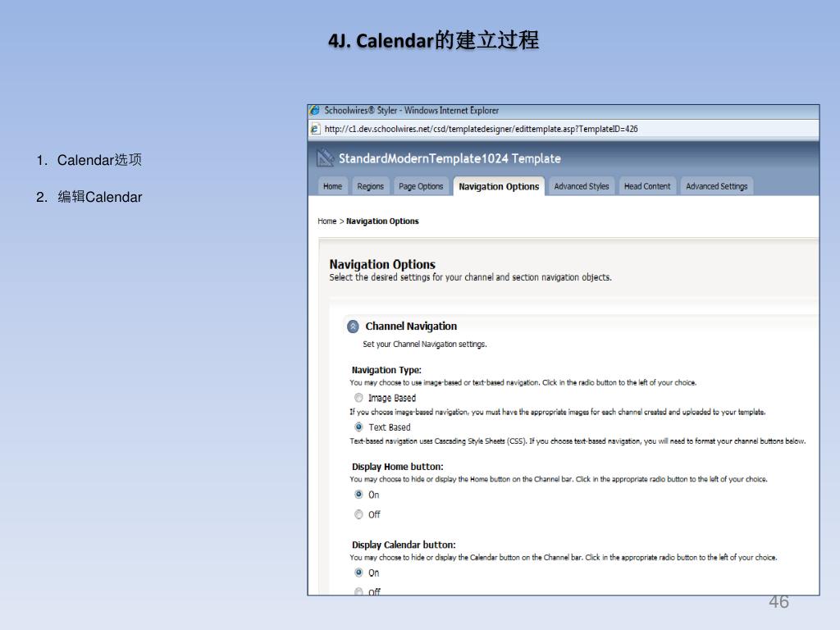Click the Navigation Options breadcrumb
This screenshot has height=630, width=840.
click(x=382, y=221)
